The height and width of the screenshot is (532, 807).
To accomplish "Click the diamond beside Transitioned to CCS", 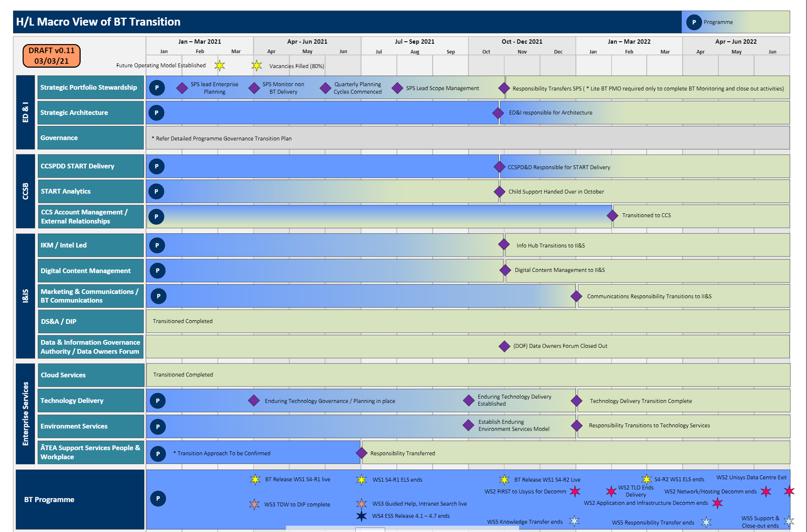I will (612, 215).
